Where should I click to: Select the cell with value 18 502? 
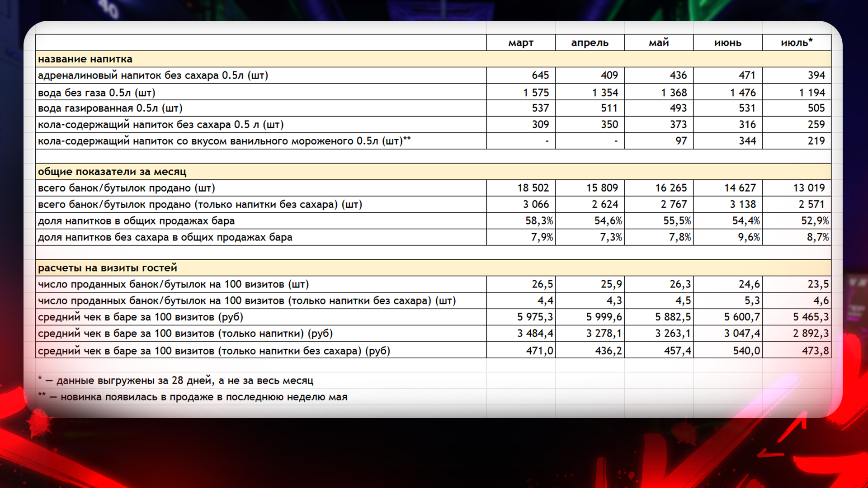pos(521,188)
